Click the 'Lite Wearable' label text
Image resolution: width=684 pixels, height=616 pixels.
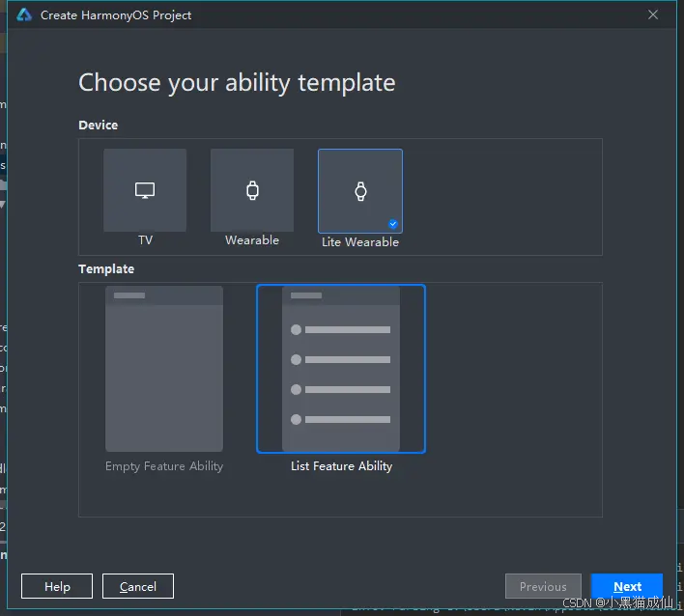(x=360, y=242)
